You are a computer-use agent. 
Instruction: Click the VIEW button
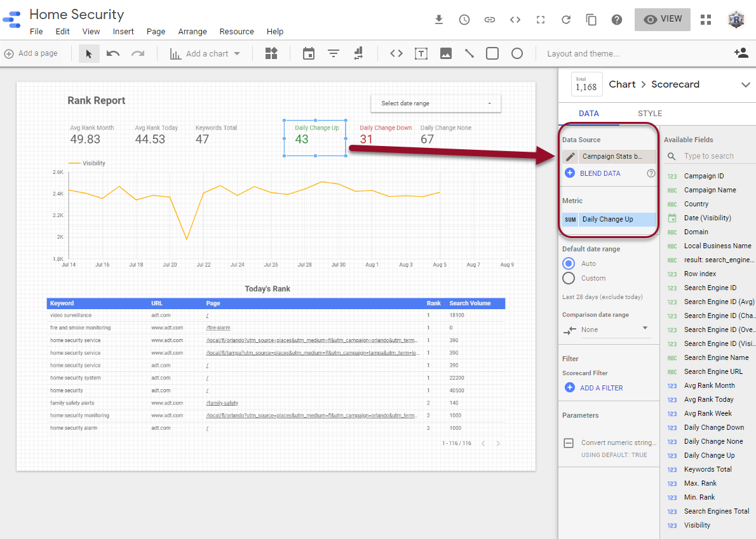pos(662,20)
